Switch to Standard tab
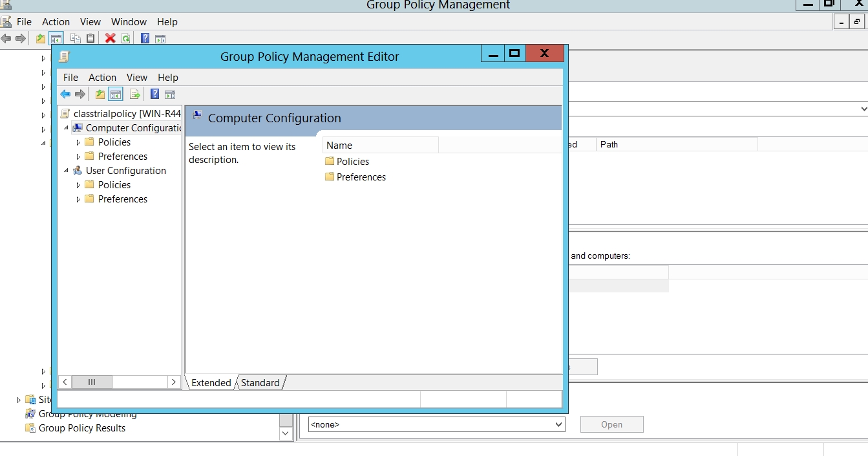Screen dimensions: 868x456 [x=260, y=383]
